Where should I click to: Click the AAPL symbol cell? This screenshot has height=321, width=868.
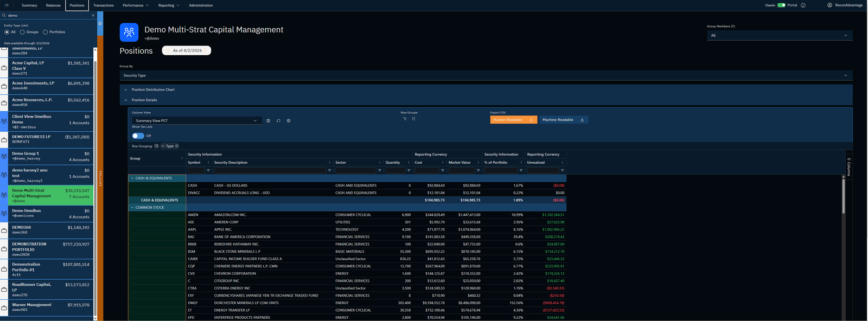pyautogui.click(x=192, y=229)
